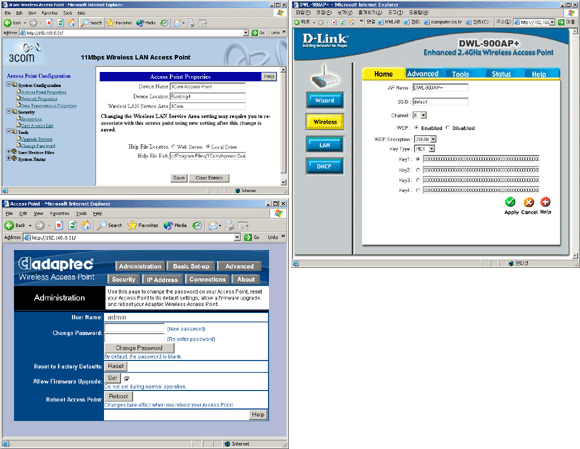Open Search in Adaptec window toolbar
Viewport: 580px width, 449px height.
(109, 225)
